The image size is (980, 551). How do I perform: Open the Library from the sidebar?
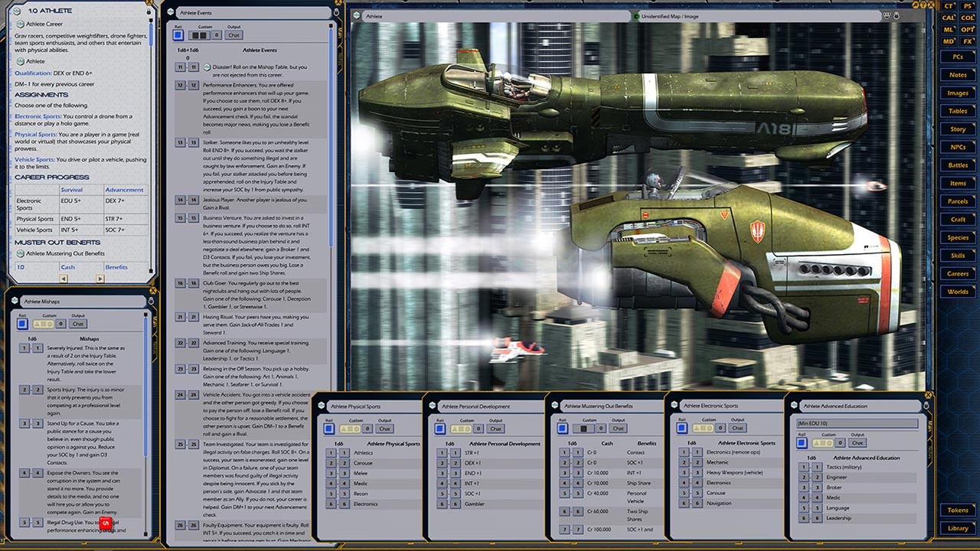click(x=956, y=528)
